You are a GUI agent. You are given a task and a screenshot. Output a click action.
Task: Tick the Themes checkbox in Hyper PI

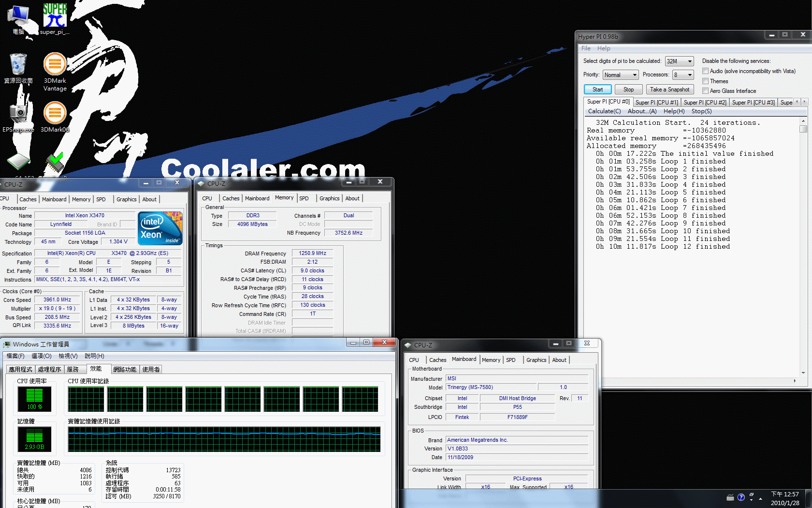pyautogui.click(x=706, y=81)
